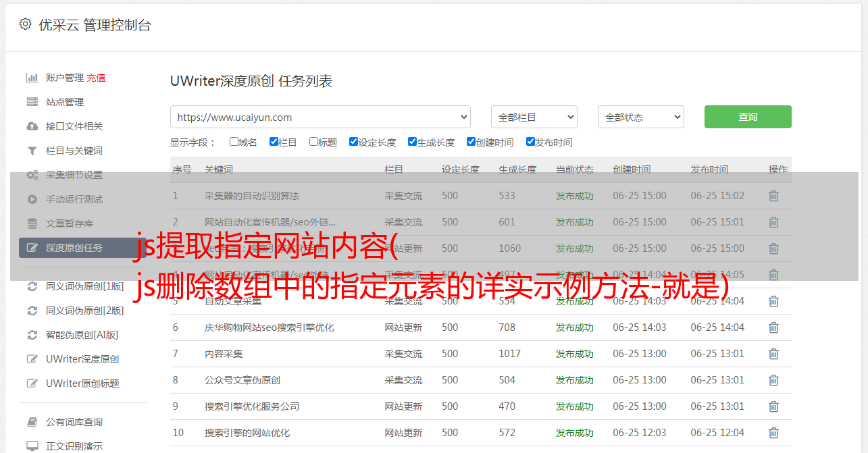Enable the 域名 display field checkbox
868x453 pixels.
point(234,142)
